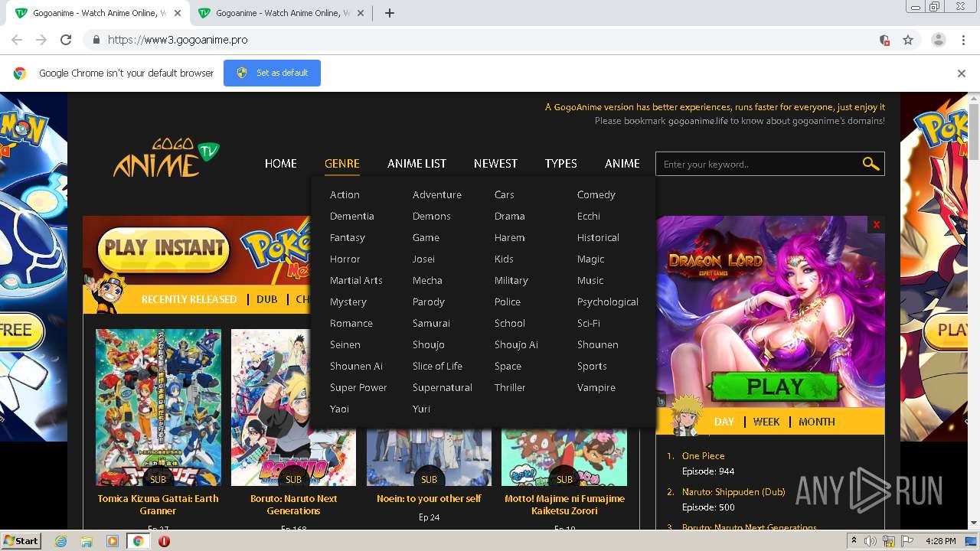Screen dimensions: 980x551
Task: Select Comedy genre
Action: pos(596,194)
